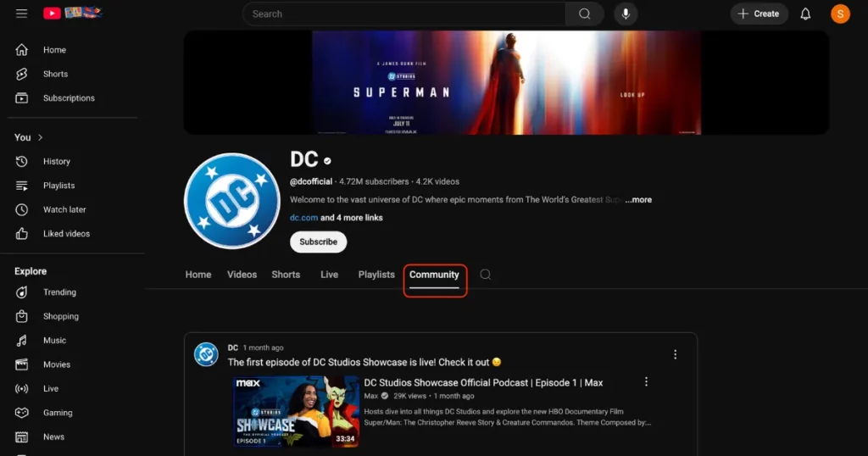This screenshot has height=456, width=868.
Task: Click the News icon in sidebar
Action: click(21, 437)
